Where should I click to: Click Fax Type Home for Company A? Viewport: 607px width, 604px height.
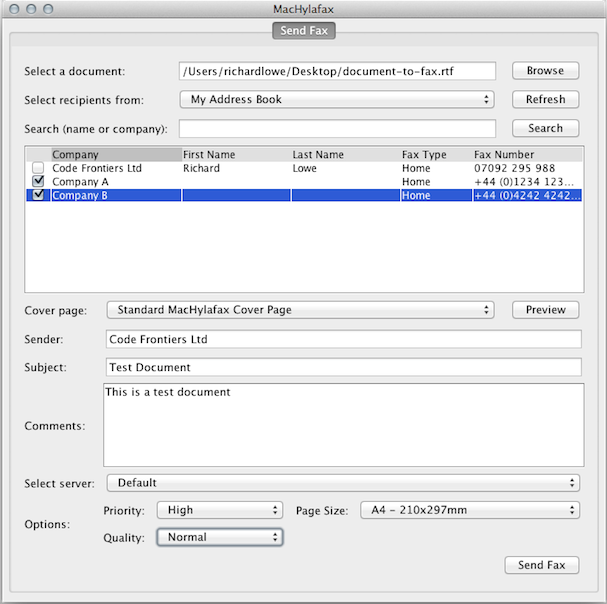pos(416,182)
